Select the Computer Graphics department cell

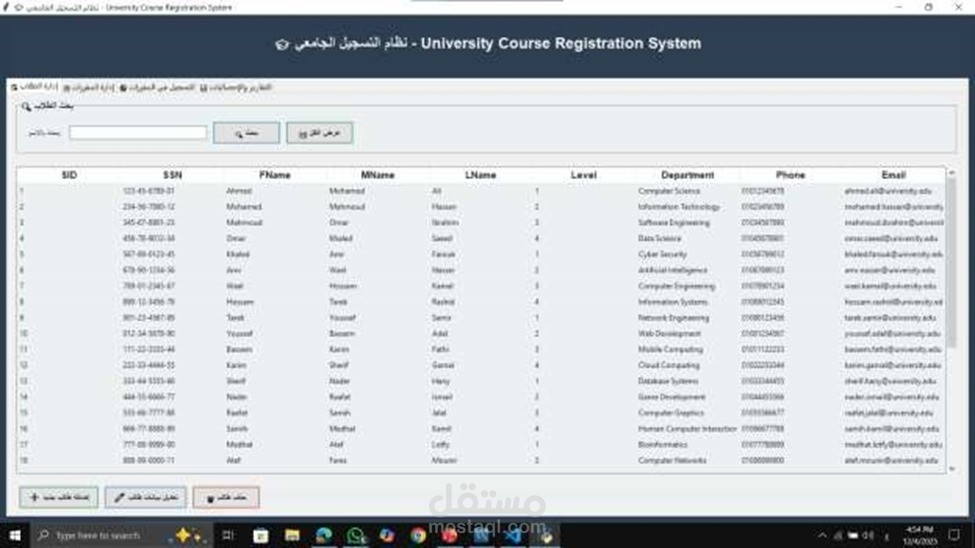click(671, 413)
